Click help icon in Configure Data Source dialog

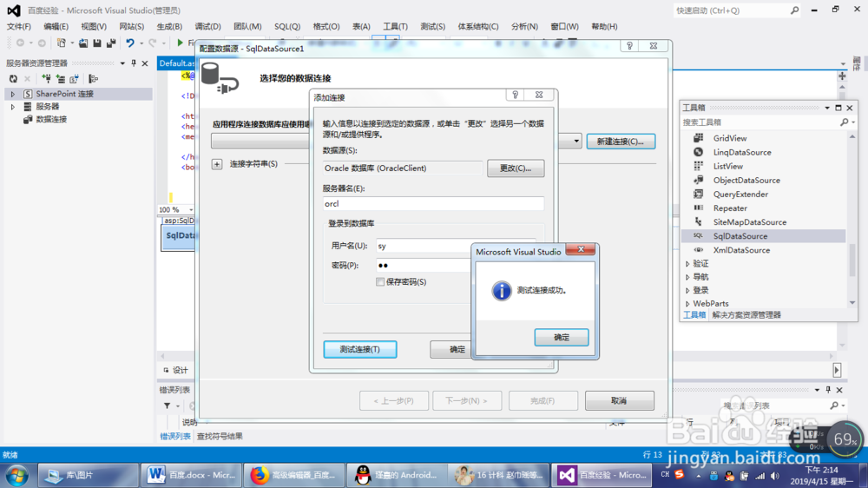(629, 46)
